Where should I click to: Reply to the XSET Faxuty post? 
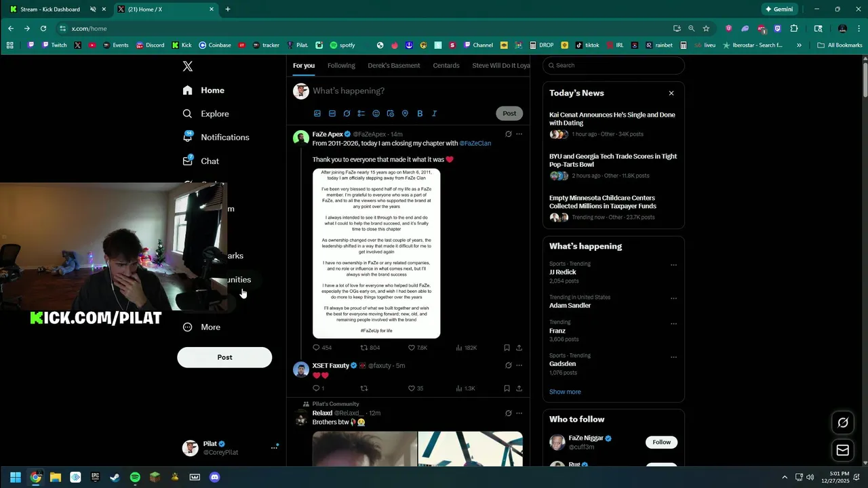(318, 388)
